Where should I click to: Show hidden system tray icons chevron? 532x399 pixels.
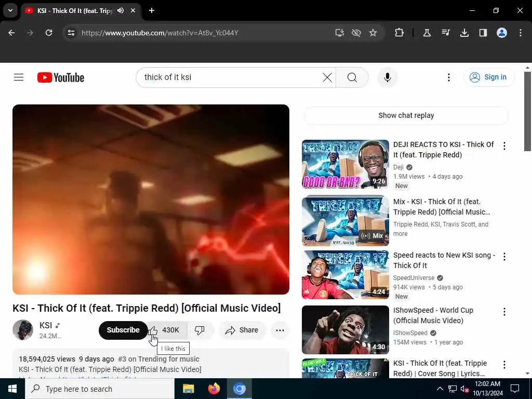pos(440,389)
